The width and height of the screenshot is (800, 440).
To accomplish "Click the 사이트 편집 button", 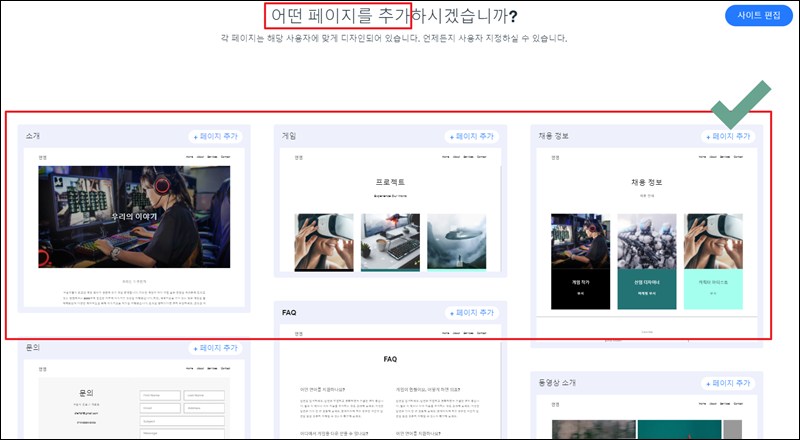I will [x=759, y=15].
